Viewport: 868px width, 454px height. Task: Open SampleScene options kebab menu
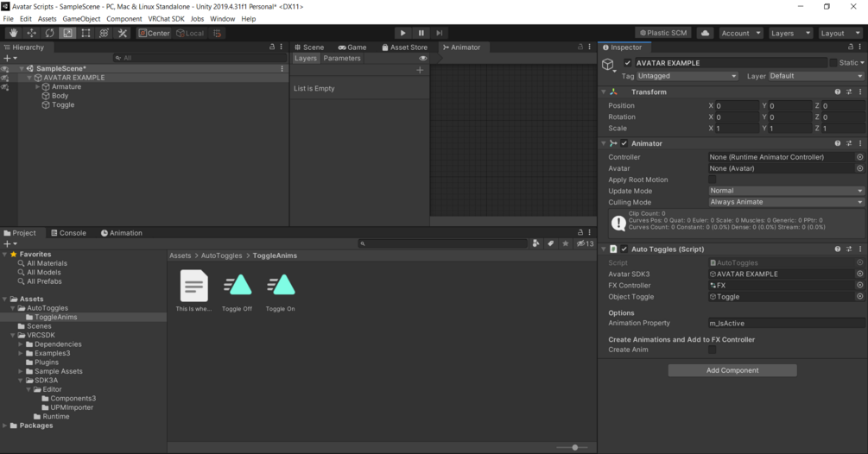coord(282,68)
